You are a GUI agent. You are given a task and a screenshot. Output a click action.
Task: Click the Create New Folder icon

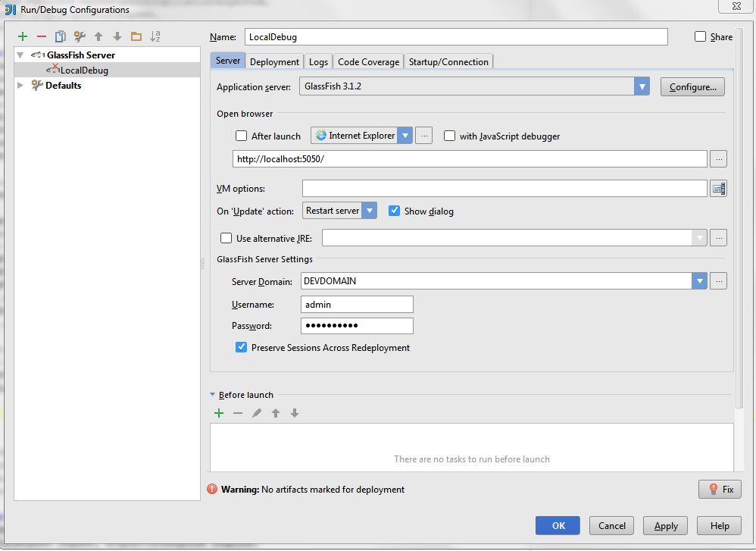click(136, 36)
